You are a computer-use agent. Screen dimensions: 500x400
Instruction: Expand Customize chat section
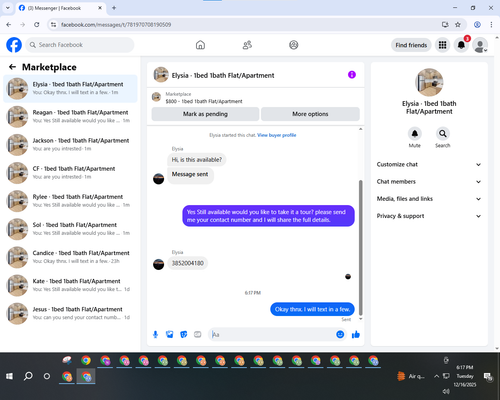[429, 164]
